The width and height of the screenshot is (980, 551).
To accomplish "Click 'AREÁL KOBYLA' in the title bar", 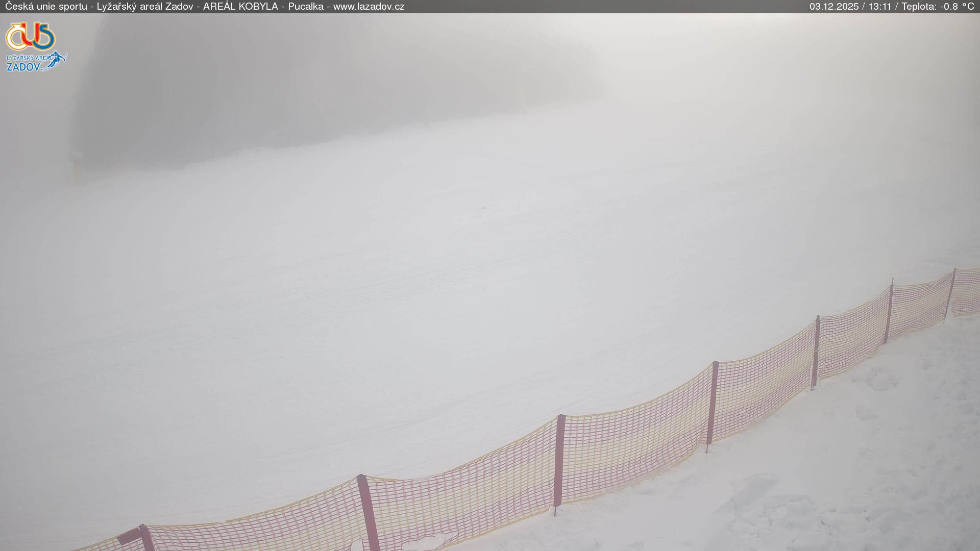I will coord(240,7).
